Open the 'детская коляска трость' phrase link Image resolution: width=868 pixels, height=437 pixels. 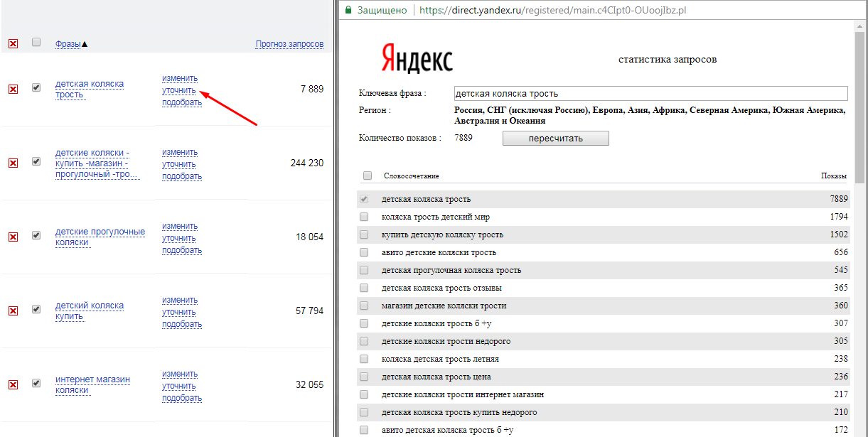pos(90,89)
